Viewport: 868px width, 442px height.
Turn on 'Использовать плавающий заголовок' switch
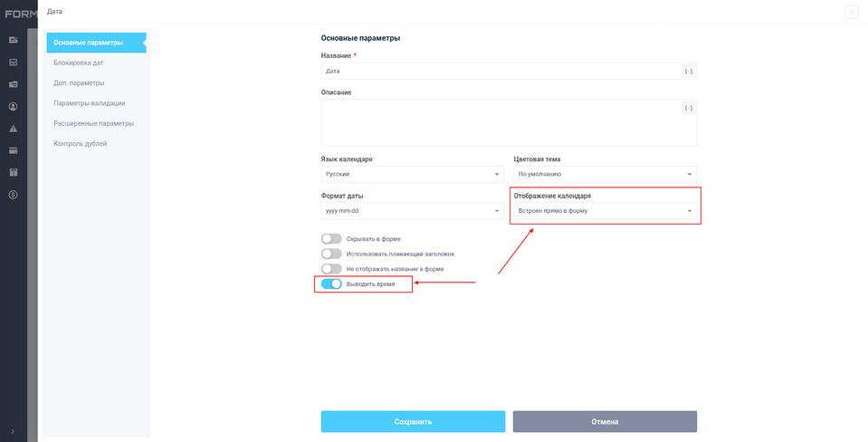(x=331, y=254)
